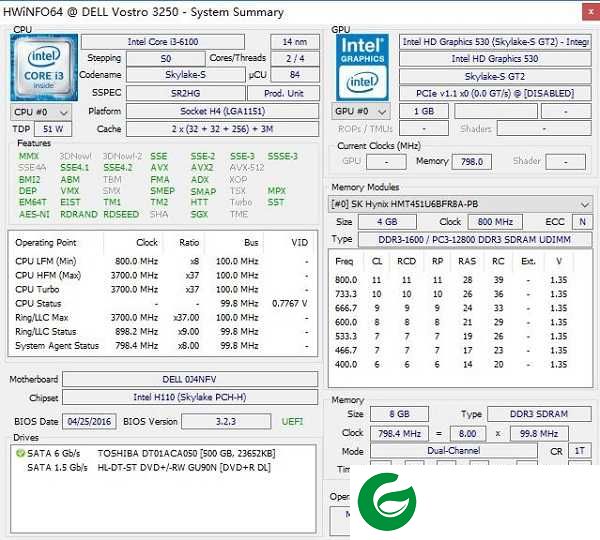
Task: Click the SGX feature label
Action: [199, 214]
